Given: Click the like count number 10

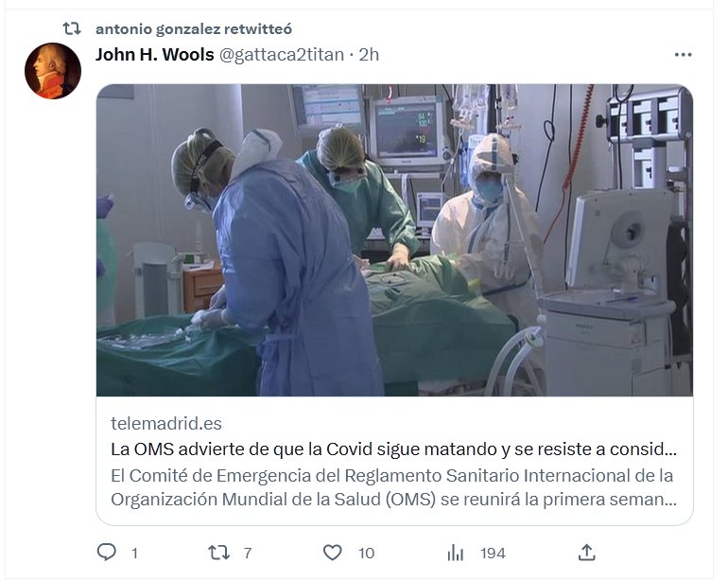Looking at the screenshot, I should tap(366, 554).
